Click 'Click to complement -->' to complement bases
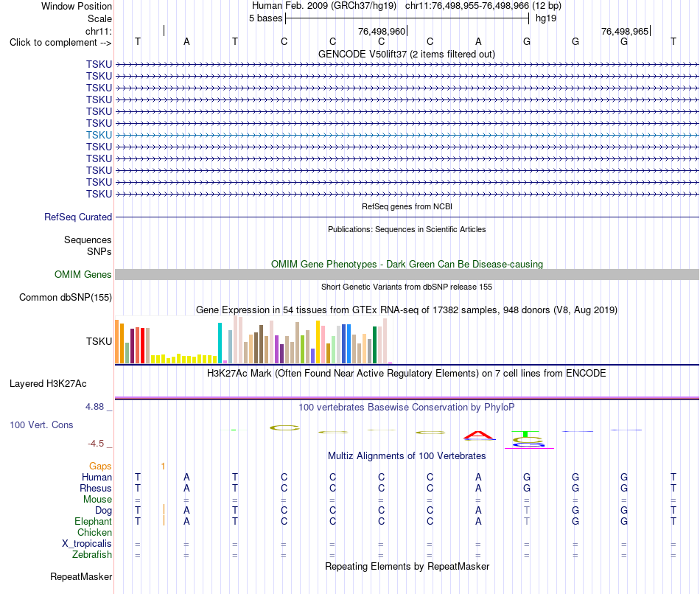 [60, 43]
